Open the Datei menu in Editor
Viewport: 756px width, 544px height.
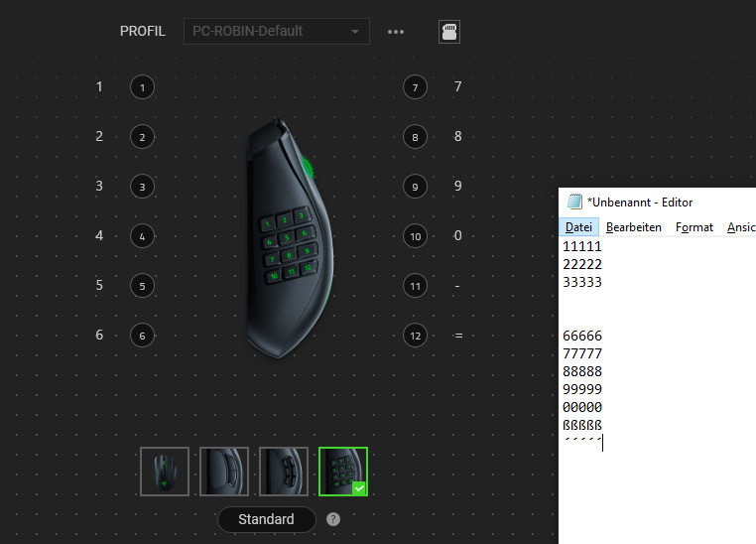[x=578, y=227]
